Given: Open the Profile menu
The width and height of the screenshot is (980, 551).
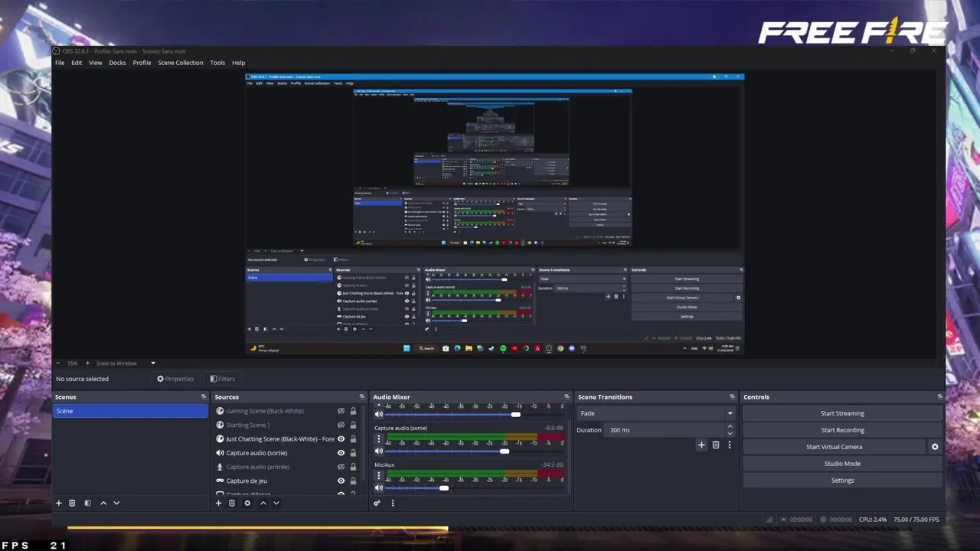Looking at the screenshot, I should pyautogui.click(x=142, y=63).
